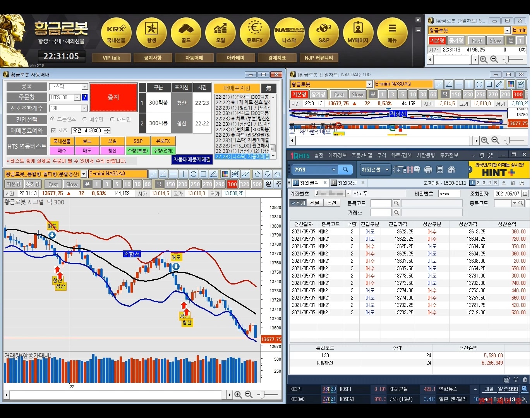The height and width of the screenshot is (418, 532).
Task: Open the 유로FX euro icon
Action: (x=255, y=33)
